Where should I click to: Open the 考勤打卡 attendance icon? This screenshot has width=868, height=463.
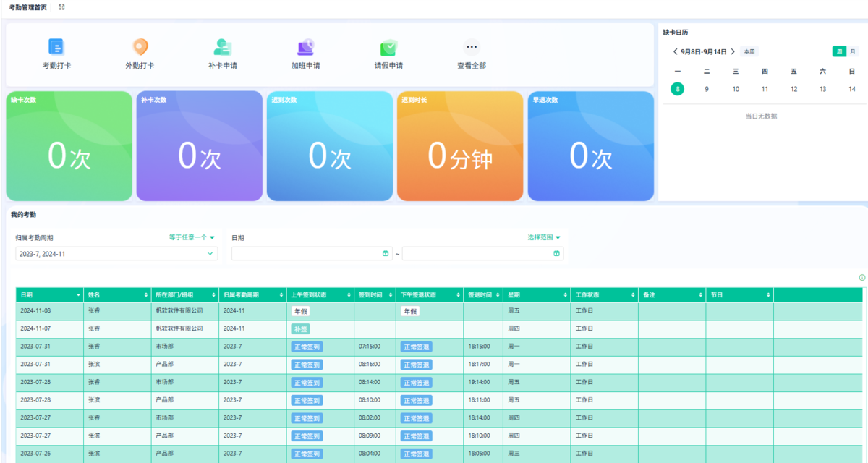point(56,47)
